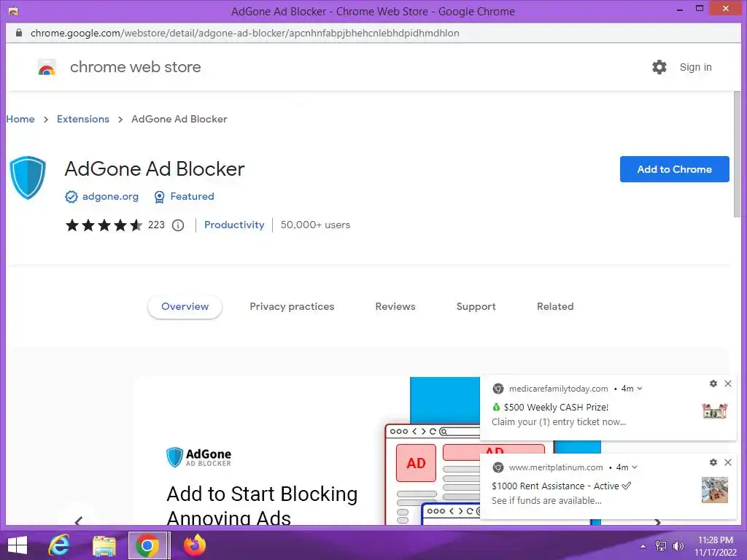Screen dimensions: 747x560
Task: Click the chrome web store rainbow logo
Action: pos(47,68)
